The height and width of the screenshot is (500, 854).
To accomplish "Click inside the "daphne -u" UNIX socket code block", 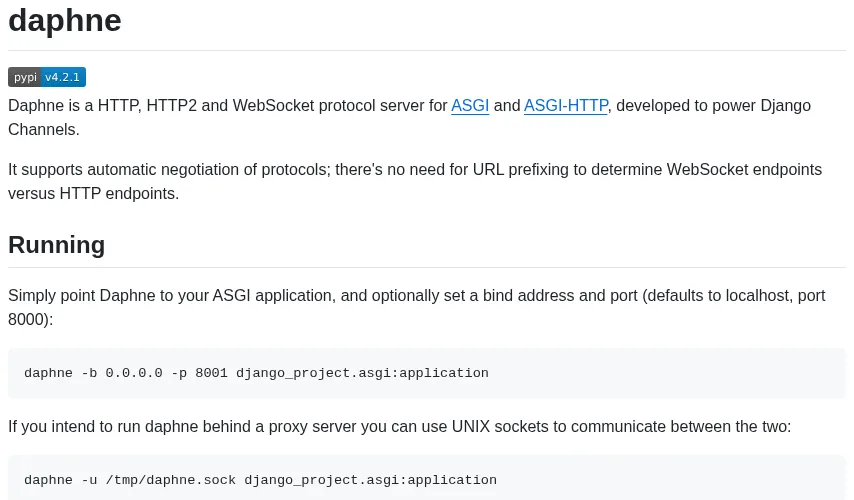I will (650, 480).
